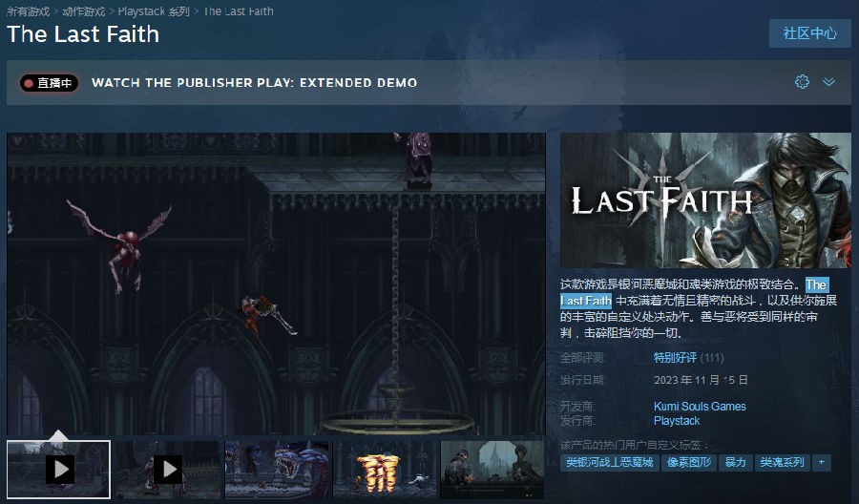
Task: Click the main gameplay video area
Action: pyautogui.click(x=276, y=283)
